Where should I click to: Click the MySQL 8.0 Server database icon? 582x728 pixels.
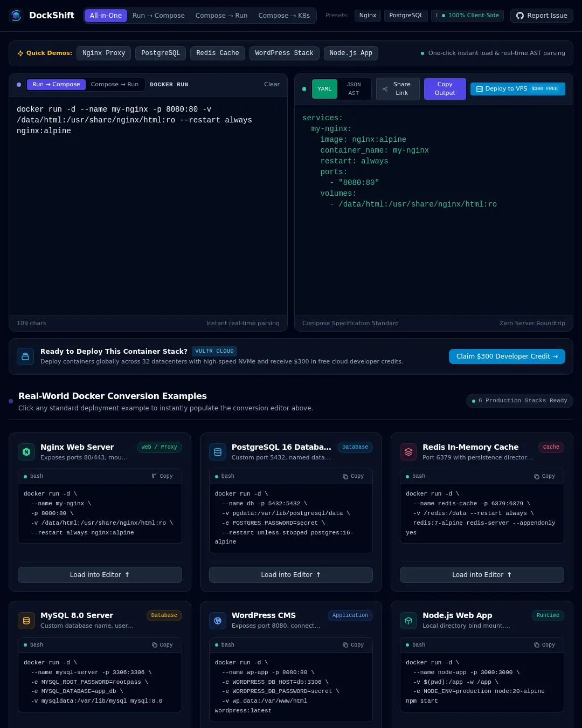(x=26, y=621)
